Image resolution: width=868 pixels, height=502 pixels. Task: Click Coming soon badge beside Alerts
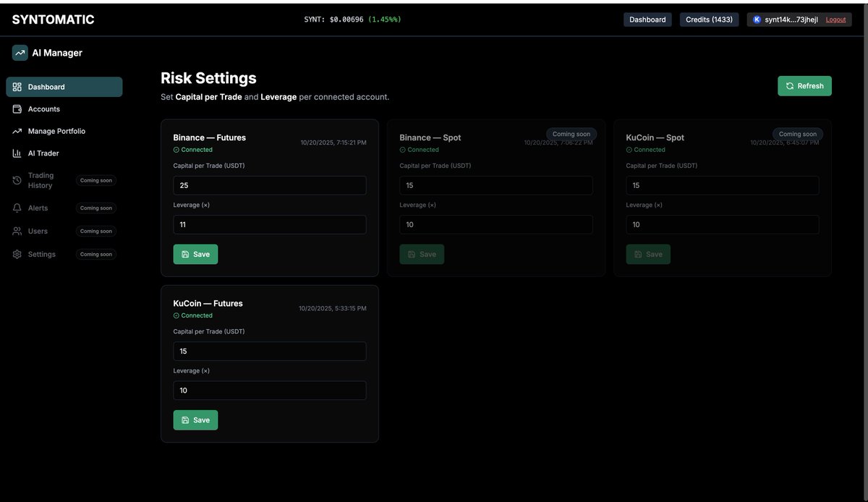coord(96,208)
